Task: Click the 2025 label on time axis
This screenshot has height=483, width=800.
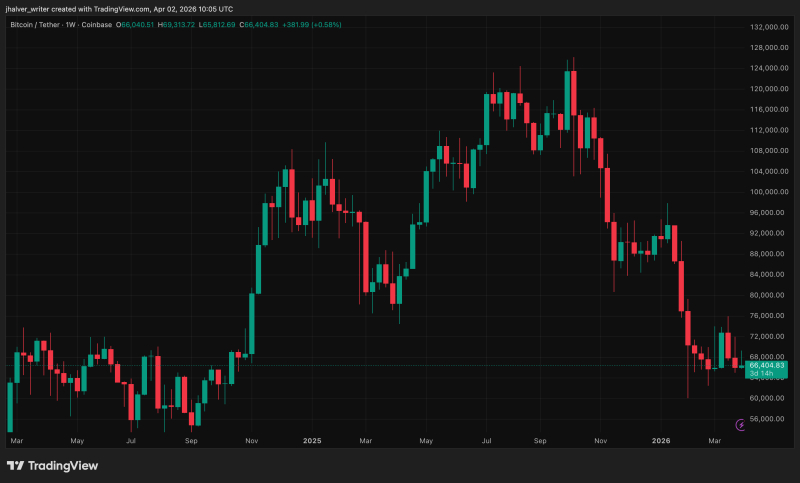Action: [x=312, y=440]
